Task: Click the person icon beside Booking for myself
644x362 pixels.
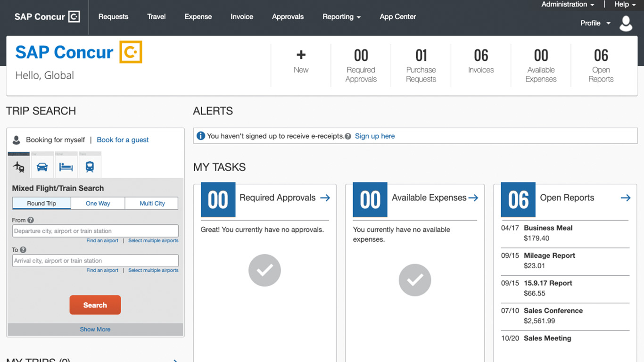Action: click(x=17, y=140)
